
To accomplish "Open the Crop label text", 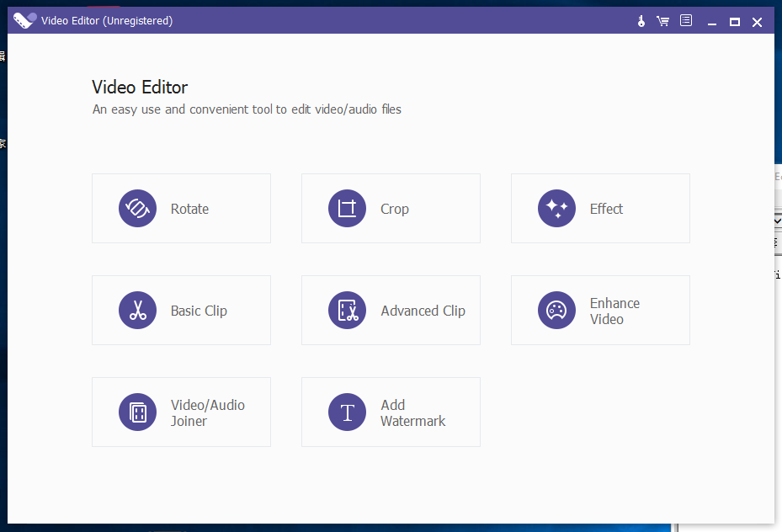I will click(395, 209).
